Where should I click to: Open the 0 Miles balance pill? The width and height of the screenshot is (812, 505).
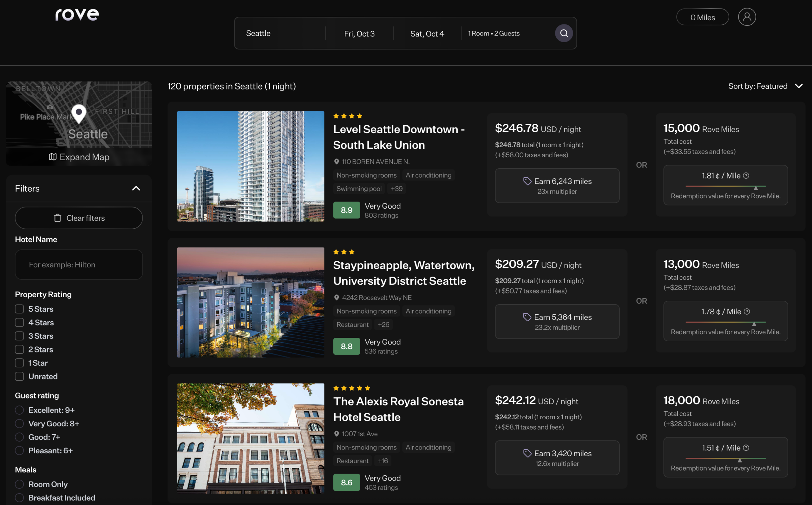tap(702, 17)
